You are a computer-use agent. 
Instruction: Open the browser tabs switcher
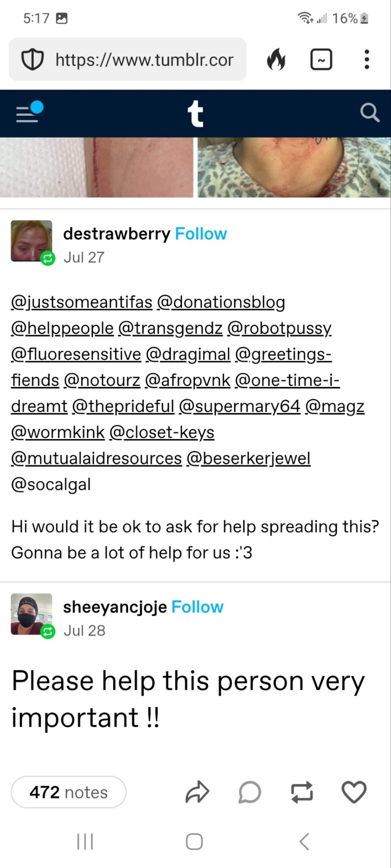pyautogui.click(x=321, y=60)
